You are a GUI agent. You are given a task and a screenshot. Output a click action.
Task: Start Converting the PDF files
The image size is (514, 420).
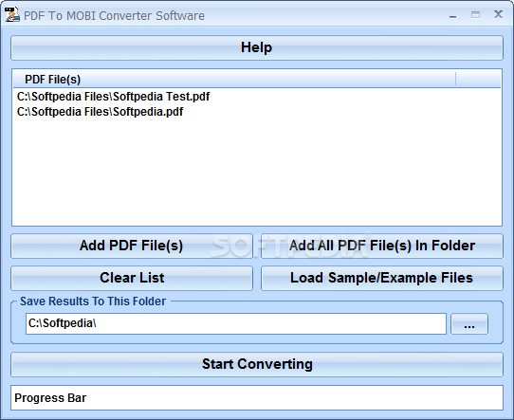257,364
